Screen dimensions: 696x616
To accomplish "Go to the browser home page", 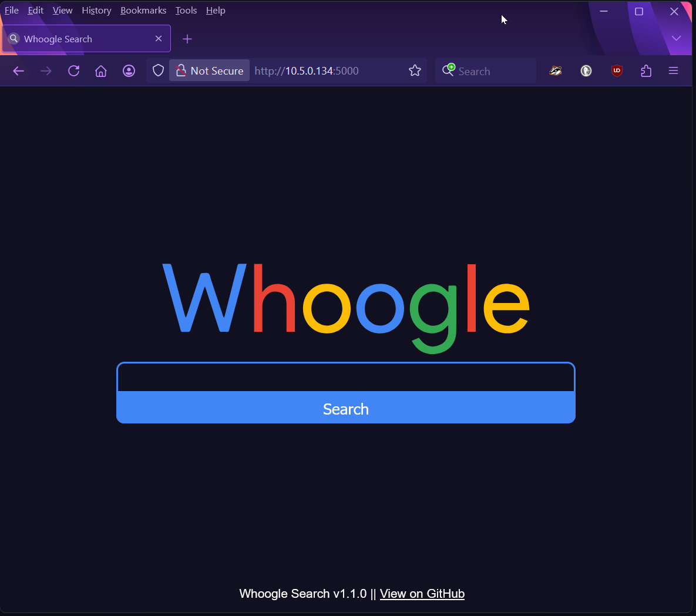I will click(x=101, y=71).
